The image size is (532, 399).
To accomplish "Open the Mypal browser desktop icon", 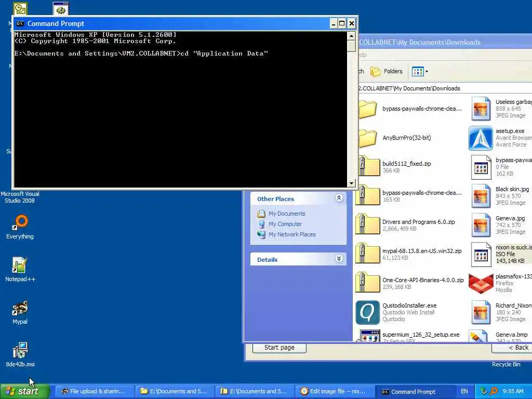I will click(20, 308).
